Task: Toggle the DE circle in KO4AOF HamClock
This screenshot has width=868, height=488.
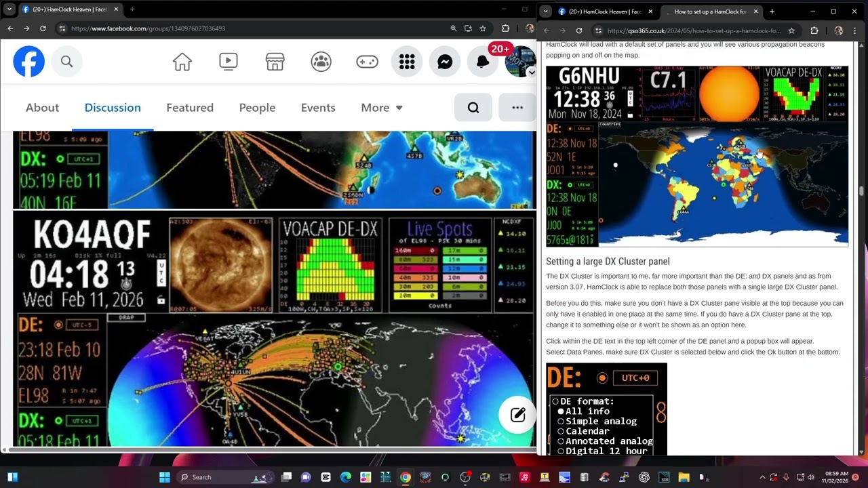Action: point(59,325)
